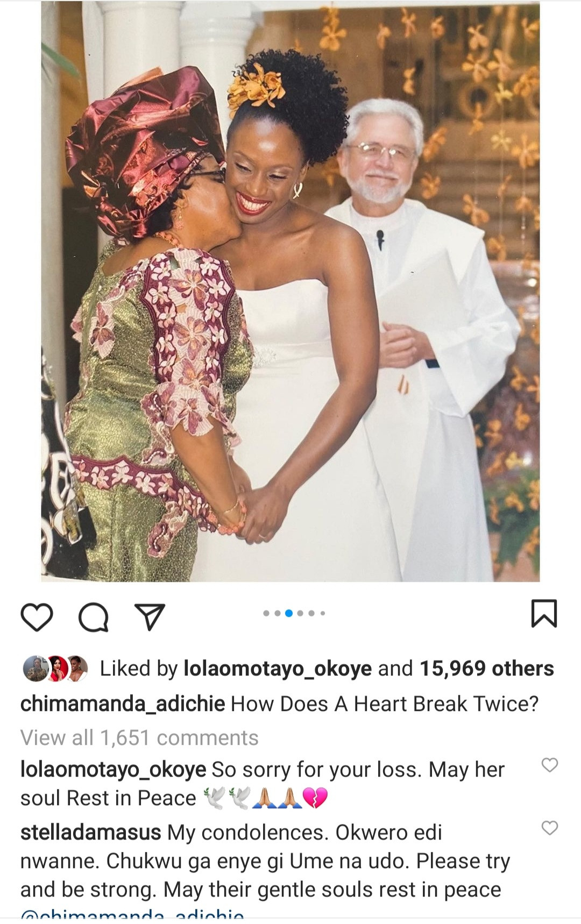The image size is (581, 924).
Task: Show list of 15,969 others who liked
Action: [486, 669]
